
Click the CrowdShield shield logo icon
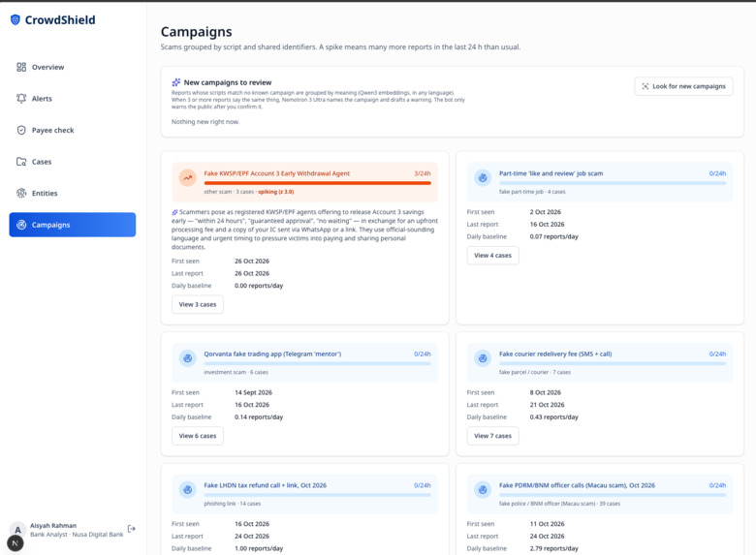pos(16,19)
